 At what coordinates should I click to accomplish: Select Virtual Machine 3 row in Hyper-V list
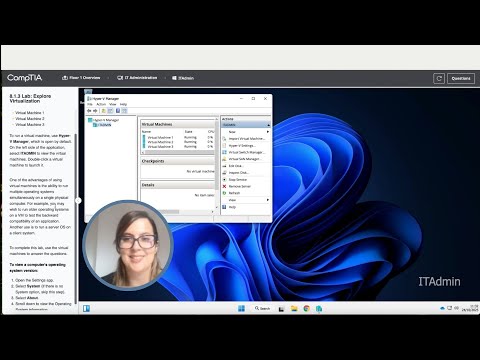coord(178,147)
